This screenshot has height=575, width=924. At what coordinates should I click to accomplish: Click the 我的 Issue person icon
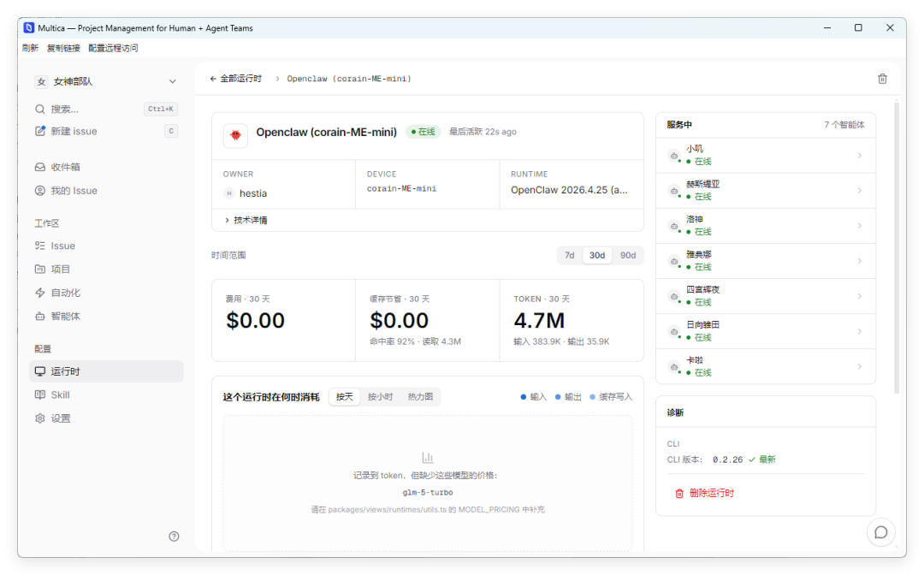(x=40, y=190)
